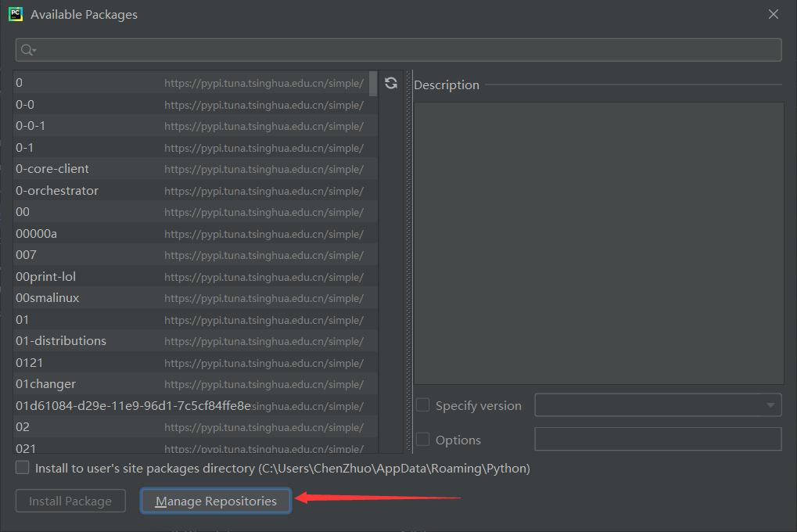Click the Options text input field
Screen dimensions: 797x532
coord(657,440)
